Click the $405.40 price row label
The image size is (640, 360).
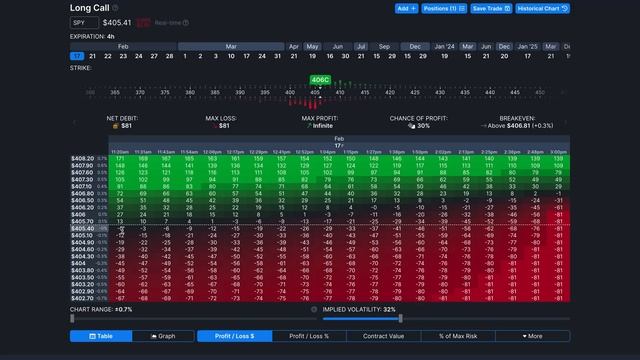coord(82,229)
